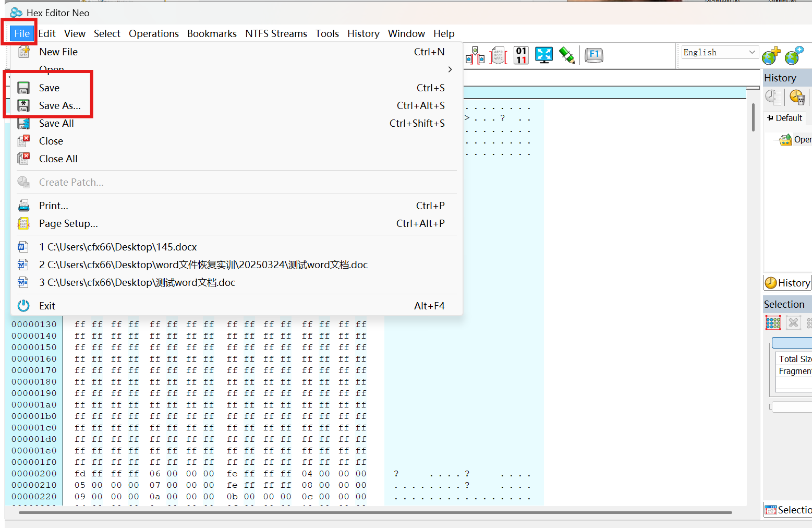Click the horizontal scrollbar at the bottom
This screenshot has width=812, height=528.
pyautogui.click(x=375, y=512)
